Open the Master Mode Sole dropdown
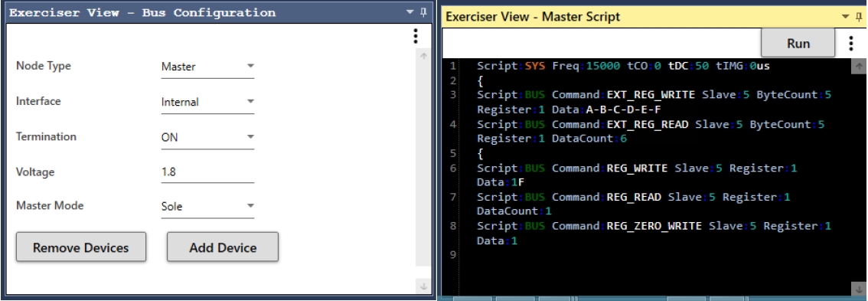Screen dimensions: 868x301 tap(207, 206)
